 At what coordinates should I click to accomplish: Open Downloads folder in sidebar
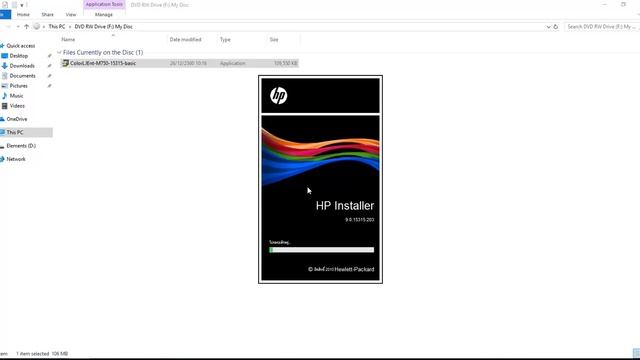pos(22,66)
